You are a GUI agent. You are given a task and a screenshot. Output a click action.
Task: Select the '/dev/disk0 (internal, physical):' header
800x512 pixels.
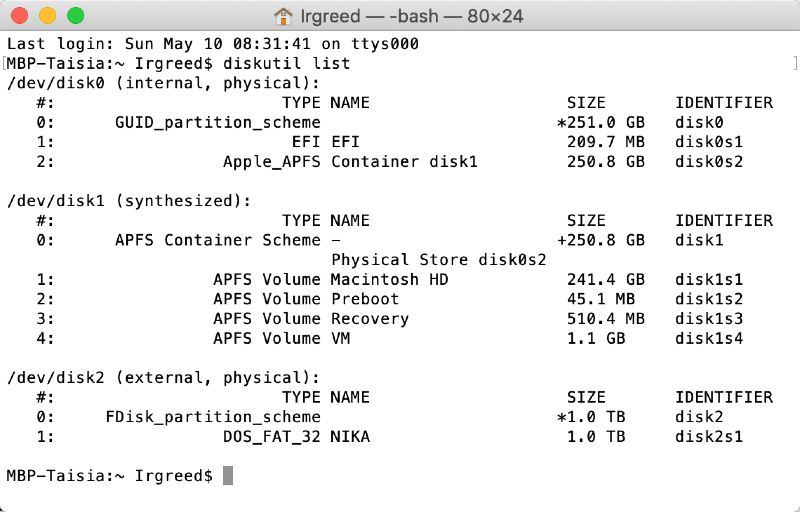click(x=164, y=83)
